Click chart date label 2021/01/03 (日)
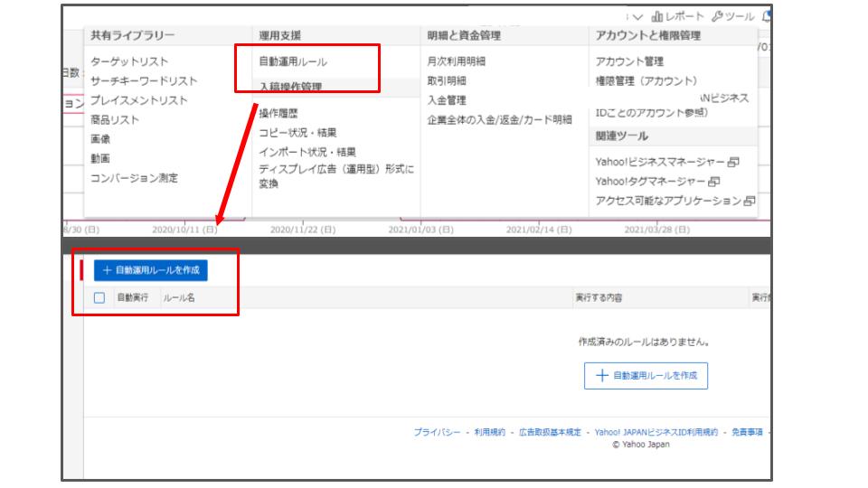This screenshot has width=868, height=488. click(420, 230)
